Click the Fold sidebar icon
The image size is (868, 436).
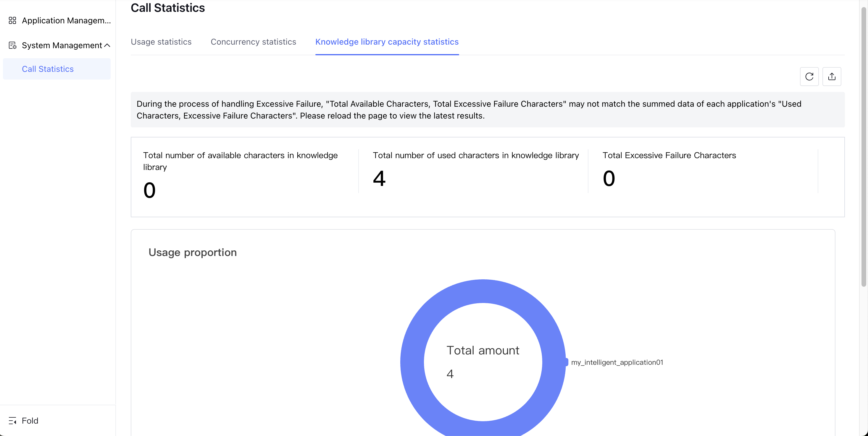click(12, 421)
